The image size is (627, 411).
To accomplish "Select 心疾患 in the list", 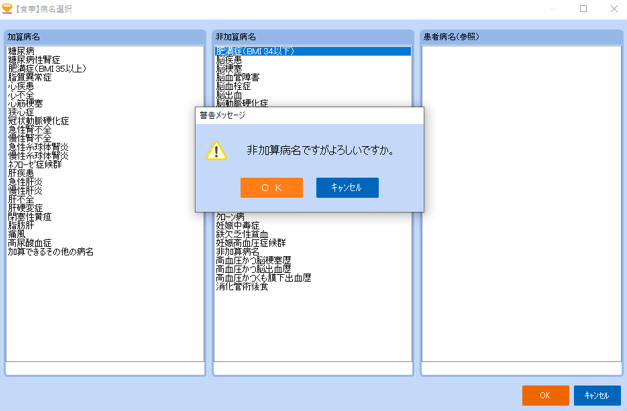I will pos(21,86).
